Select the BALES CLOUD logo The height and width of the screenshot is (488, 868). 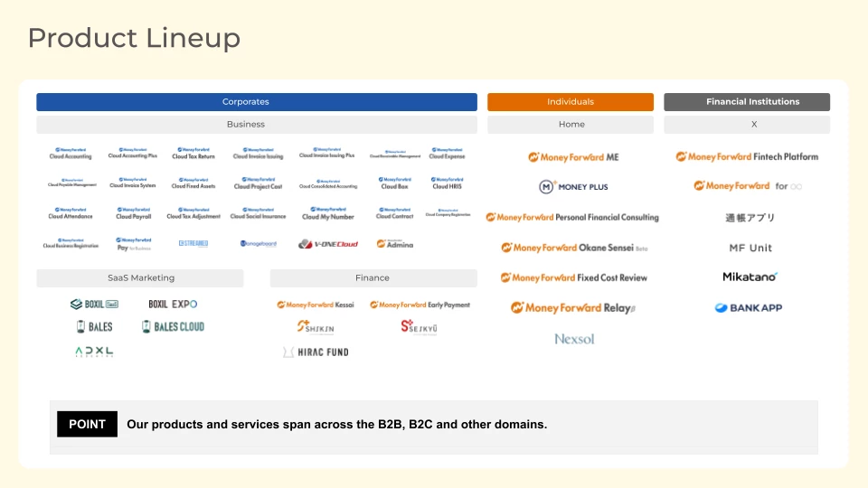[x=174, y=326]
